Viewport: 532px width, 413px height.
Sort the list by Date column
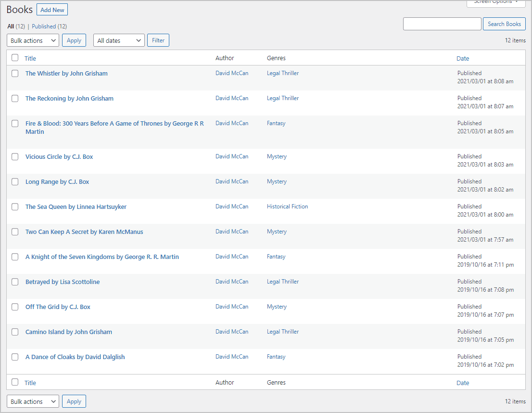click(463, 58)
